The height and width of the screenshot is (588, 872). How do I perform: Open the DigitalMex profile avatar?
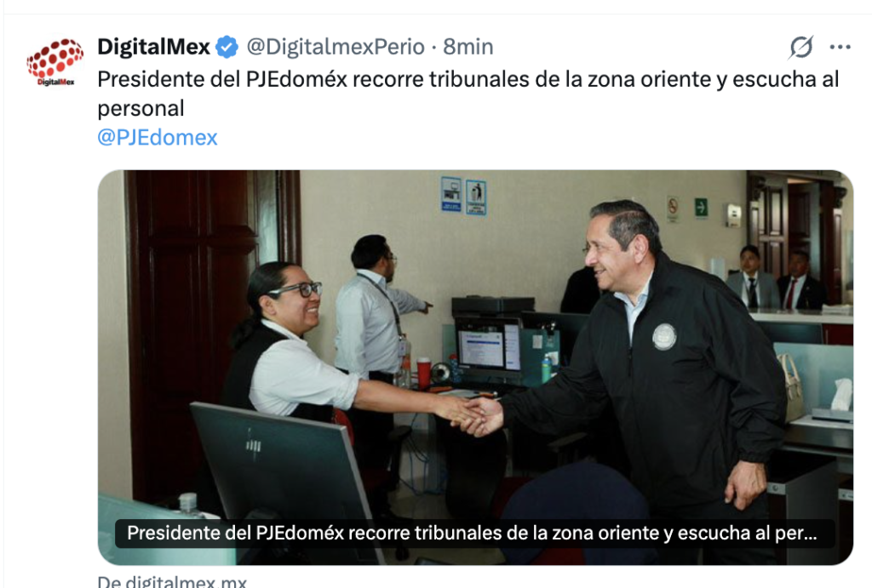[55, 61]
